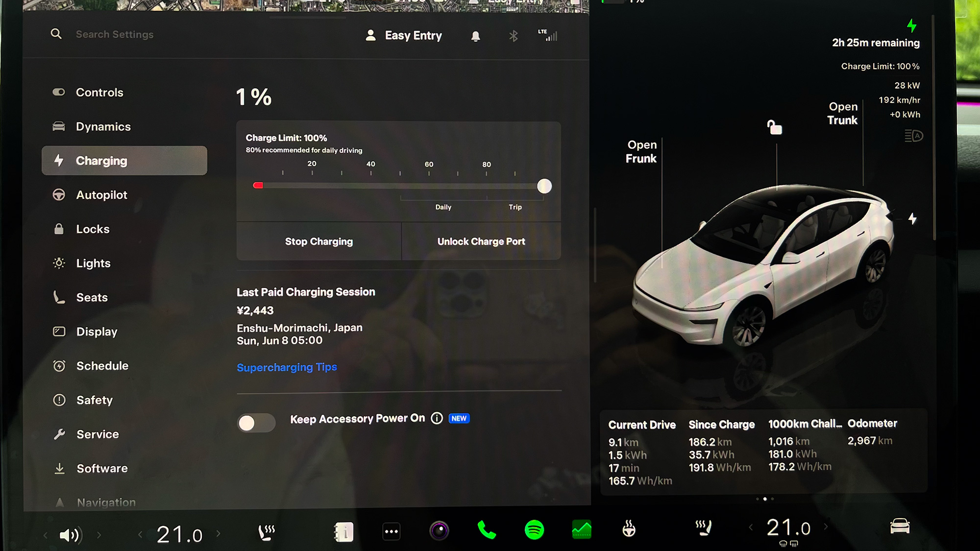Open the Easy Entry driver profile
The height and width of the screenshot is (551, 980).
click(404, 36)
